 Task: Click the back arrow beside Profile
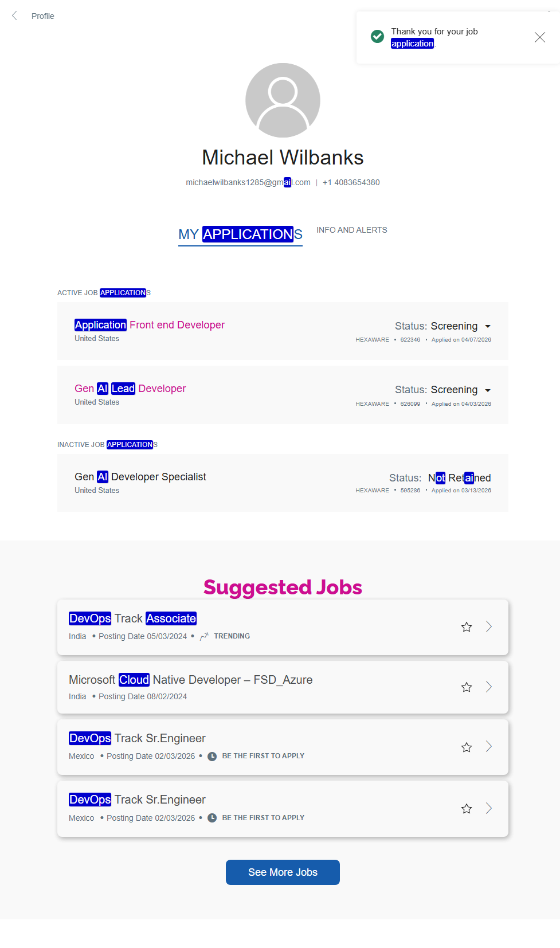[14, 16]
